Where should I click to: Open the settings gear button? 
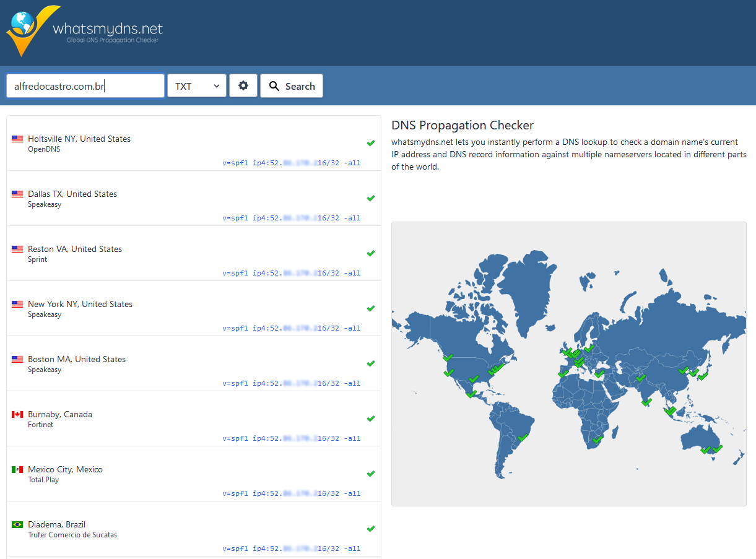pyautogui.click(x=243, y=86)
